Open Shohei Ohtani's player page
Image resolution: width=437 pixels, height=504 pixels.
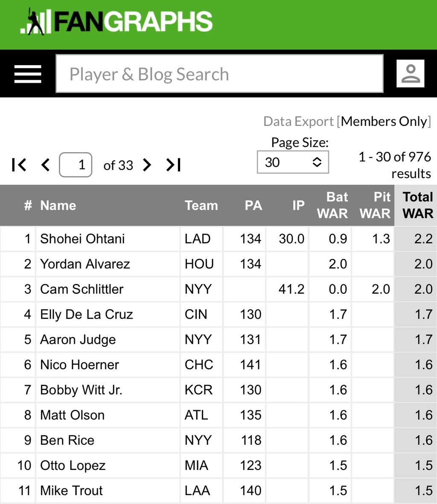[82, 239]
